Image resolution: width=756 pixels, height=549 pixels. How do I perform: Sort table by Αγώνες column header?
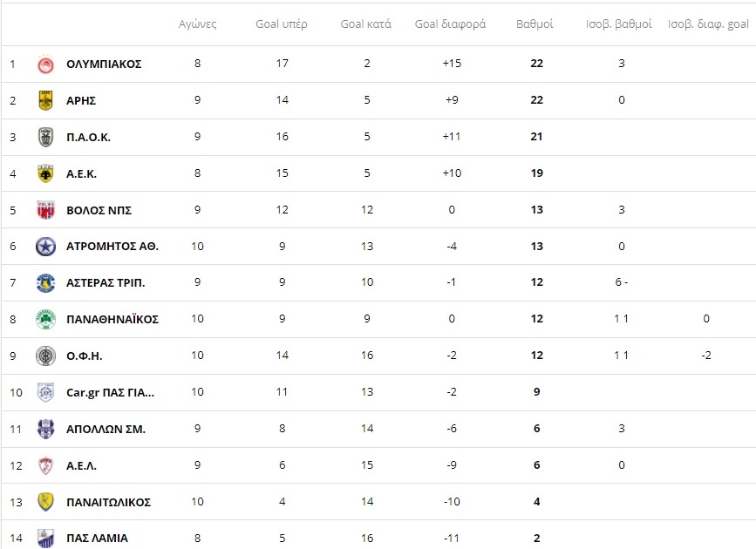pyautogui.click(x=197, y=24)
